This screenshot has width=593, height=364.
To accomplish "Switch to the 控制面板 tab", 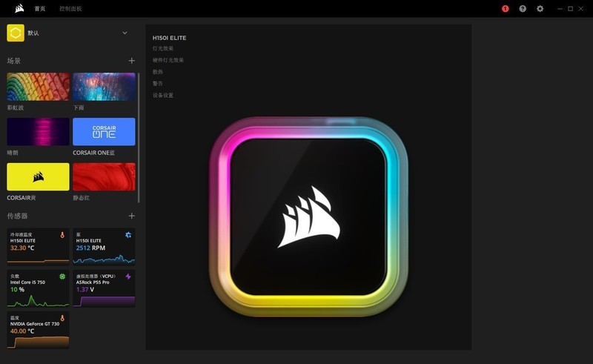I will point(70,9).
